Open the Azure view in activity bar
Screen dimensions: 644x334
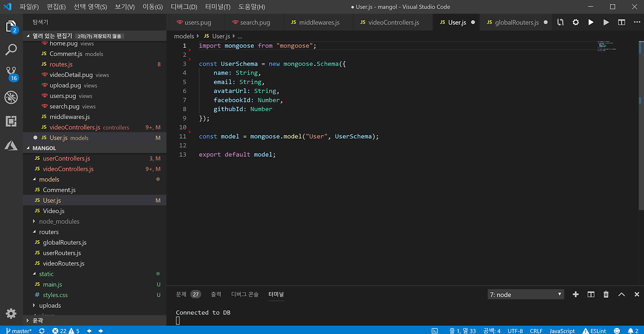(x=11, y=145)
